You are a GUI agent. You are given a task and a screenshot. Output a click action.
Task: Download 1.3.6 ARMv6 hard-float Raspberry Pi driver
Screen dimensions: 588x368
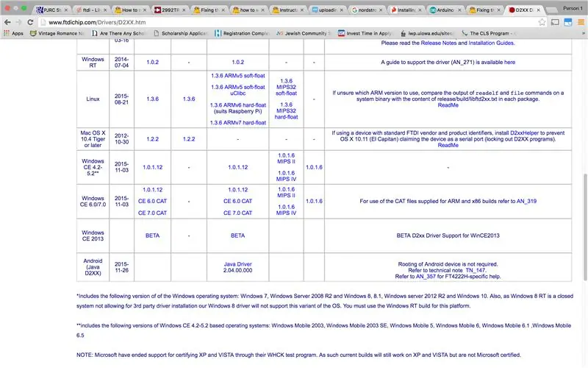pos(237,107)
